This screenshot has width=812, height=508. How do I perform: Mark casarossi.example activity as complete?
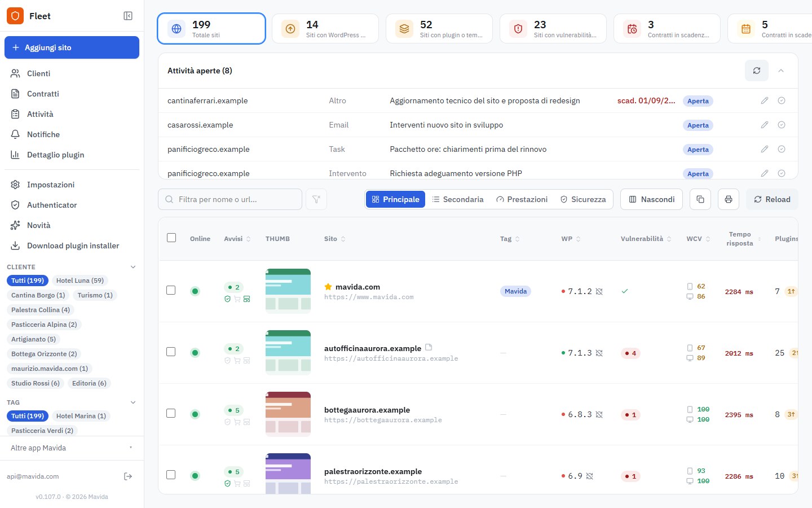pos(782,125)
